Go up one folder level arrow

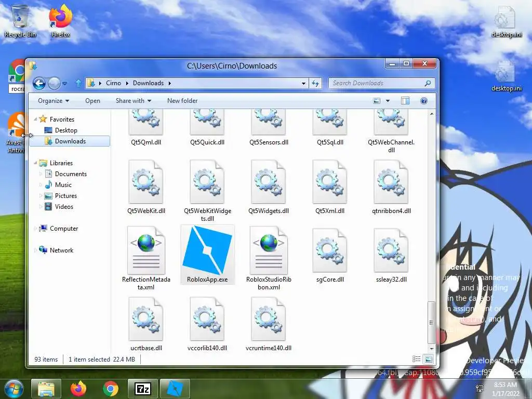[78, 83]
